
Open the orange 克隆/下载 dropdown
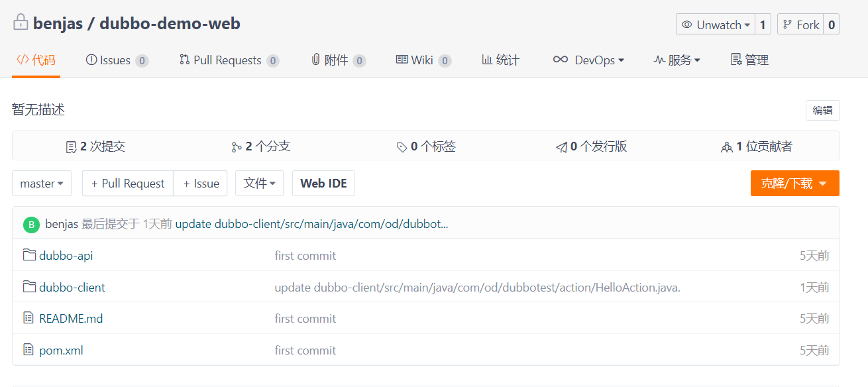(x=794, y=184)
